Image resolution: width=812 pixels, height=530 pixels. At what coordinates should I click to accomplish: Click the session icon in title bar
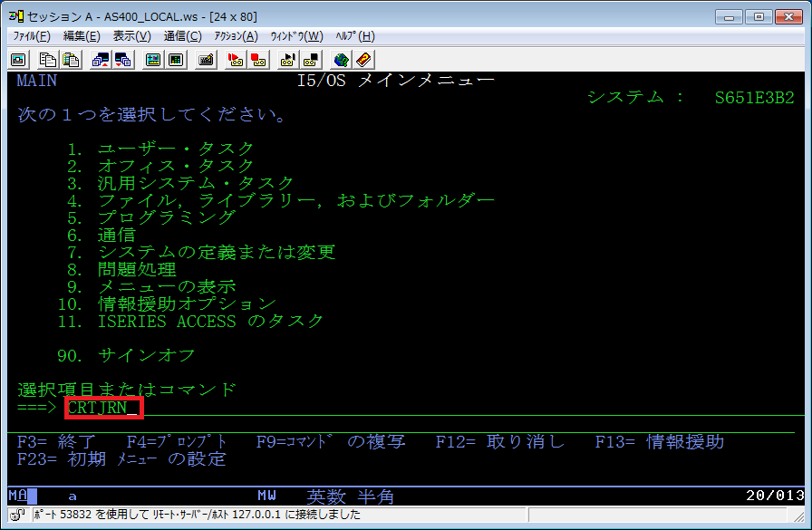[x=16, y=16]
